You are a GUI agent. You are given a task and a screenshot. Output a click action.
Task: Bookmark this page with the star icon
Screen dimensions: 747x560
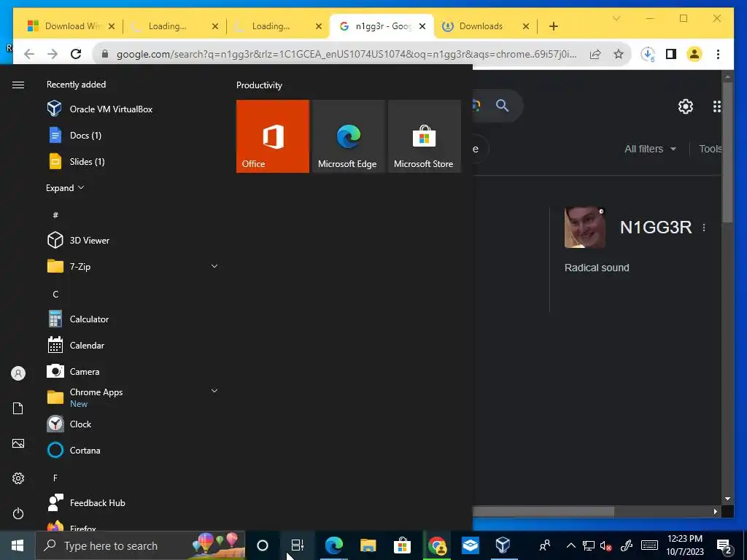619,54
